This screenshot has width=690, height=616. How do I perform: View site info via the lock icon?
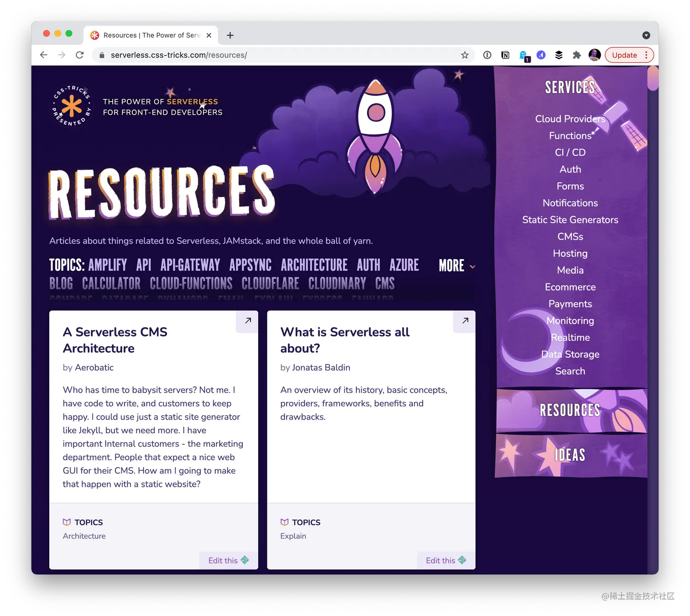point(102,55)
